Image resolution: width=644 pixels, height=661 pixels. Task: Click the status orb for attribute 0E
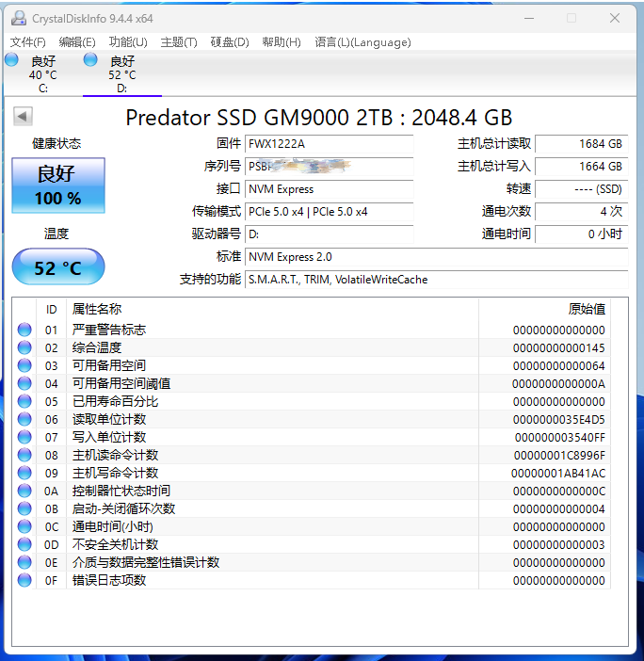coord(24,563)
